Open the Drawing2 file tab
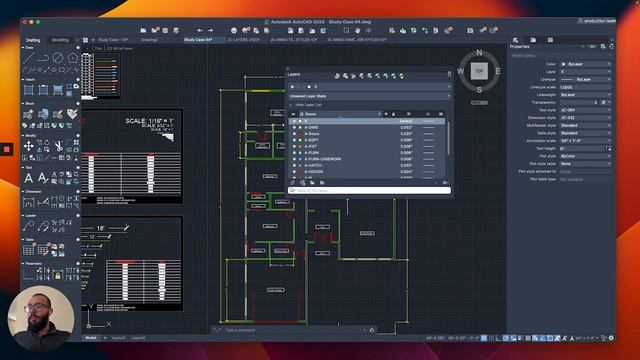 (149, 40)
